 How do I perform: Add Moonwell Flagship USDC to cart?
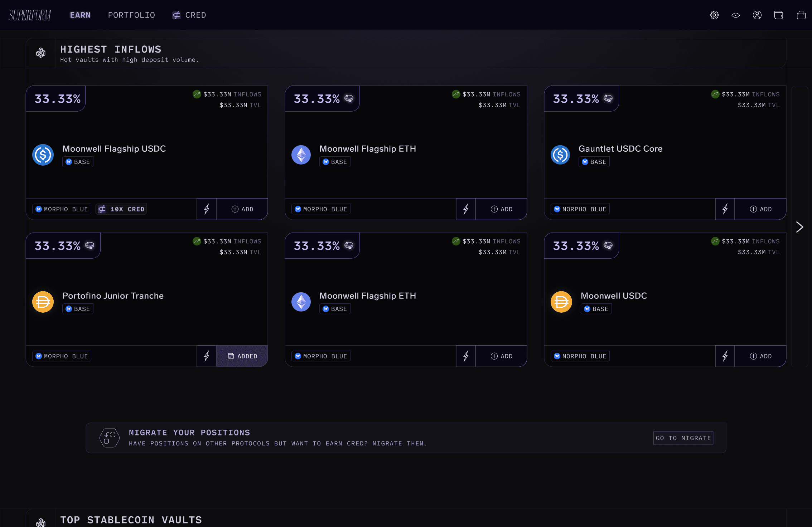click(242, 209)
